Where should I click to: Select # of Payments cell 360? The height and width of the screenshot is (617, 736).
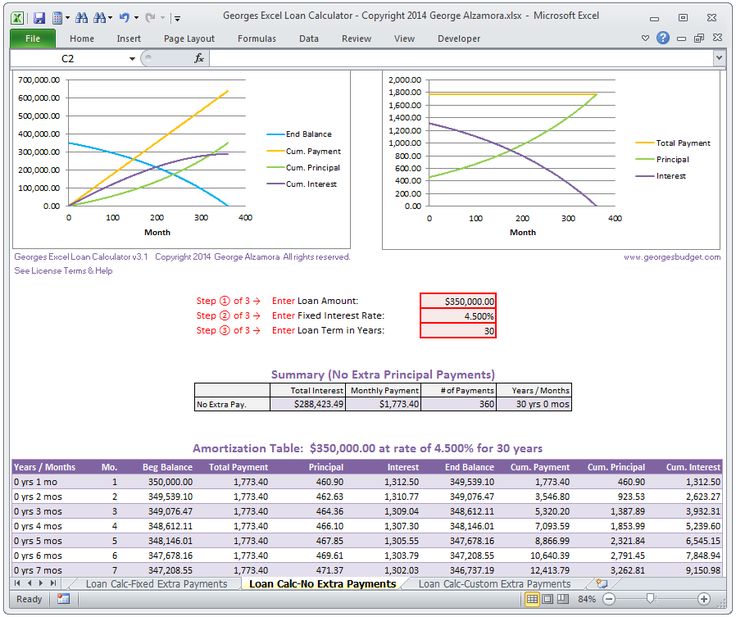[x=459, y=404]
